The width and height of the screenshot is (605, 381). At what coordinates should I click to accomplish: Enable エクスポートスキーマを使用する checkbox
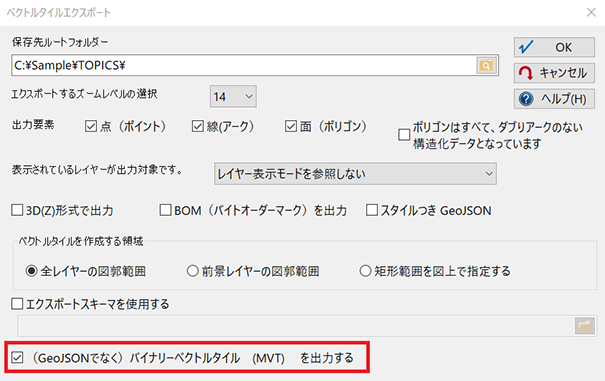(x=17, y=304)
